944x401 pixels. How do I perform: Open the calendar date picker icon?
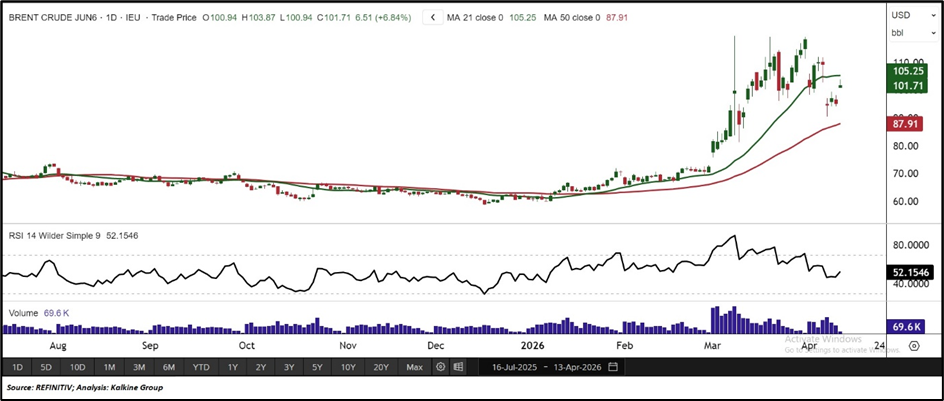tap(613, 367)
